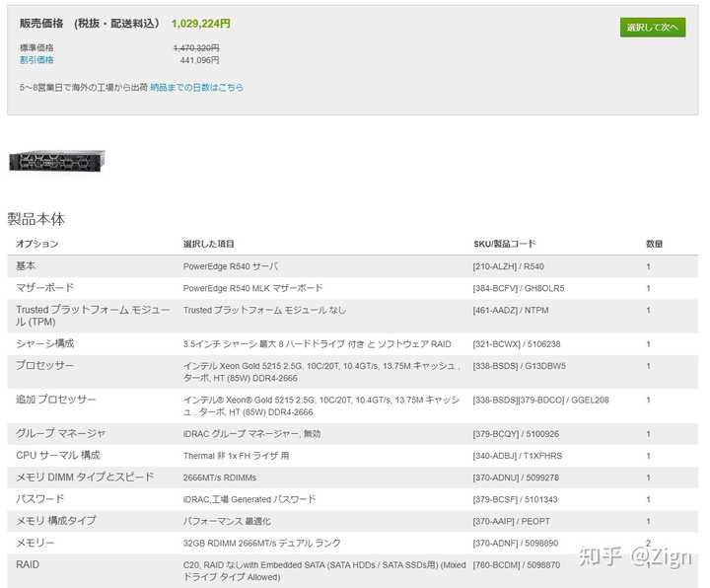The height and width of the screenshot is (588, 710).
Task: Click Thermal 非 1x FH ライザ 用 entry
Action: pos(236,456)
